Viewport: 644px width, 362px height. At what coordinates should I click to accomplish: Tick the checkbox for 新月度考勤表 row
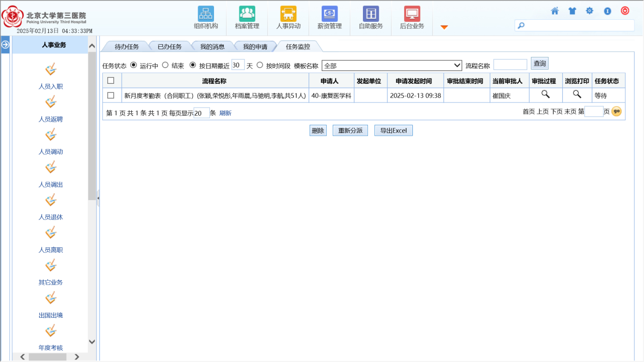pos(111,95)
